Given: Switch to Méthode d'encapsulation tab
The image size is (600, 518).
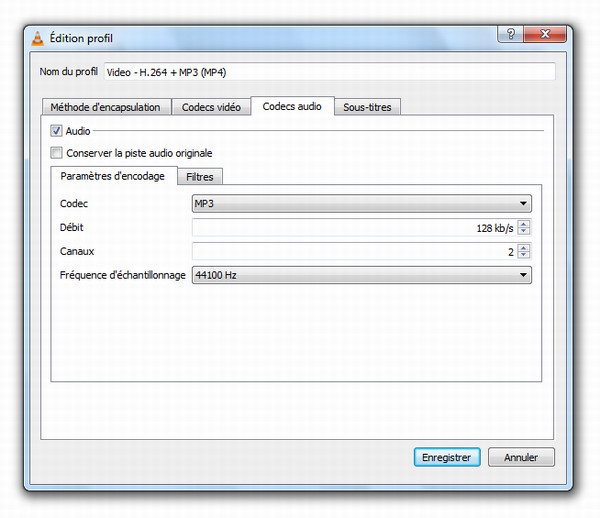Looking at the screenshot, I should point(106,107).
